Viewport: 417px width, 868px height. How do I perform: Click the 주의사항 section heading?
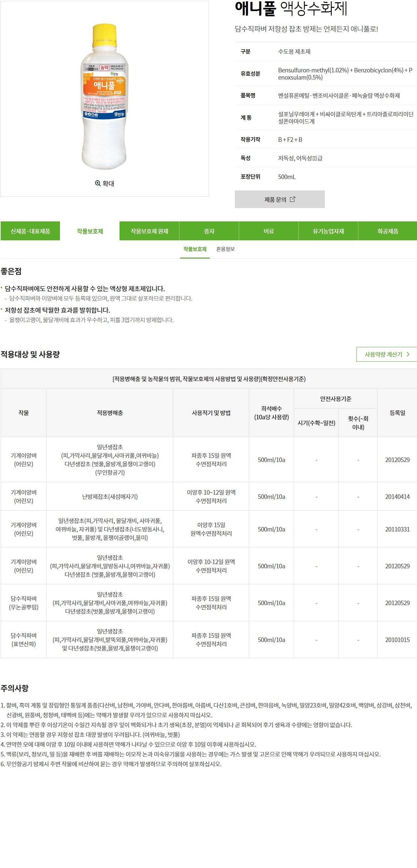click(x=14, y=688)
